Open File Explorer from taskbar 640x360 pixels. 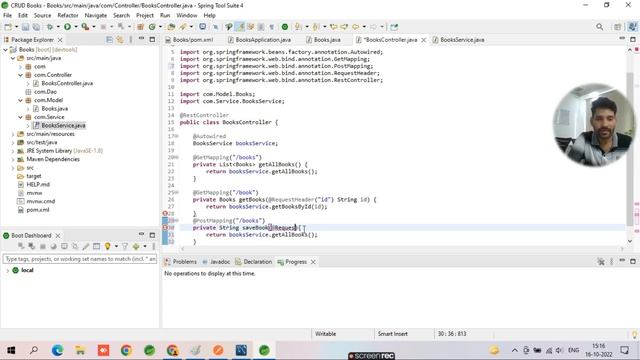pyautogui.click(x=80, y=350)
